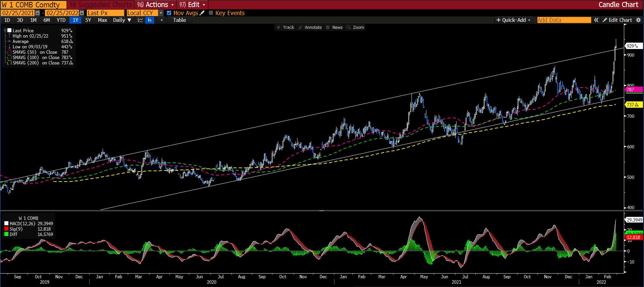
Task: Click the Edit Chart pencil button
Action: point(617,20)
